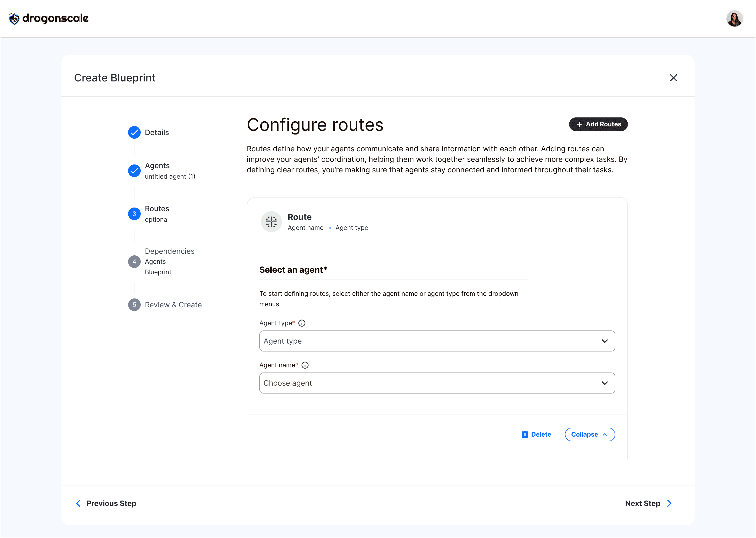Go to the Routes step
This screenshot has width=756, height=538.
point(157,209)
